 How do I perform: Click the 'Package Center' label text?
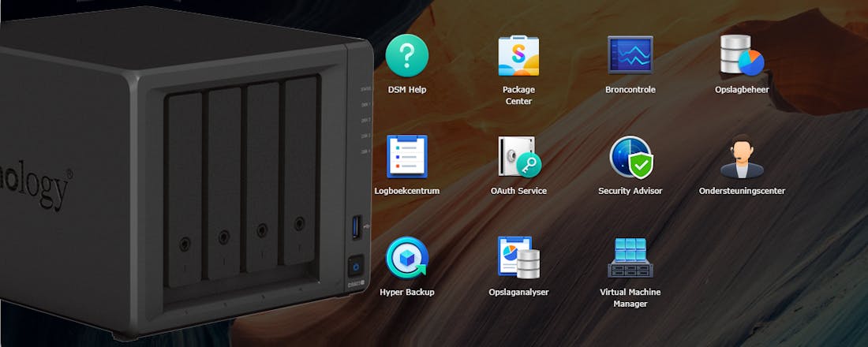[518, 95]
